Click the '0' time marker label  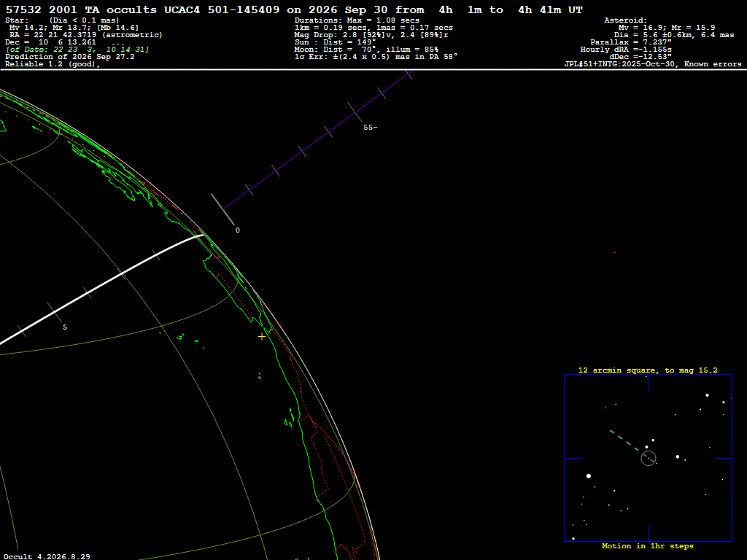click(x=238, y=230)
